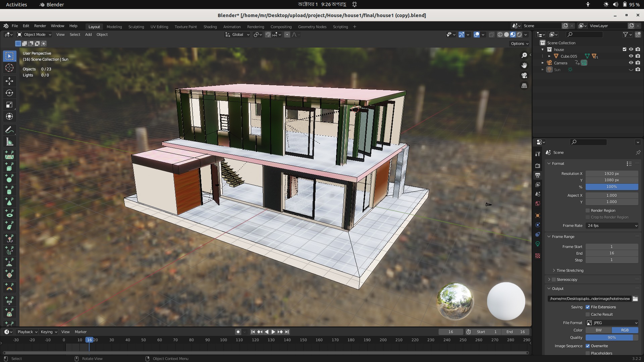The image size is (644, 362).
Task: Disable Sun in renders camera icon
Action: click(x=638, y=69)
